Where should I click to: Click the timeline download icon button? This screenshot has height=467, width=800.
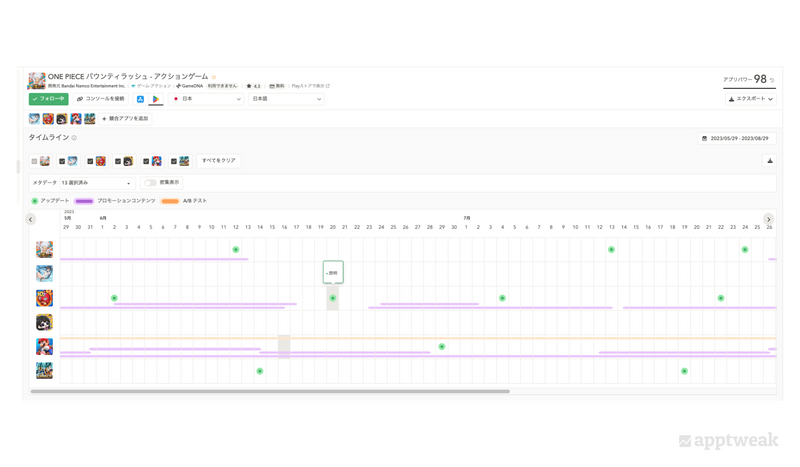770,161
